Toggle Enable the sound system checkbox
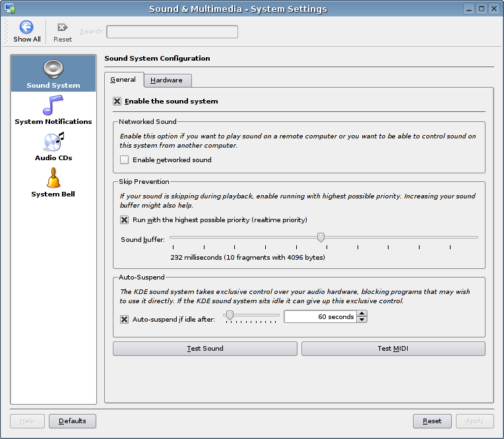 click(117, 101)
